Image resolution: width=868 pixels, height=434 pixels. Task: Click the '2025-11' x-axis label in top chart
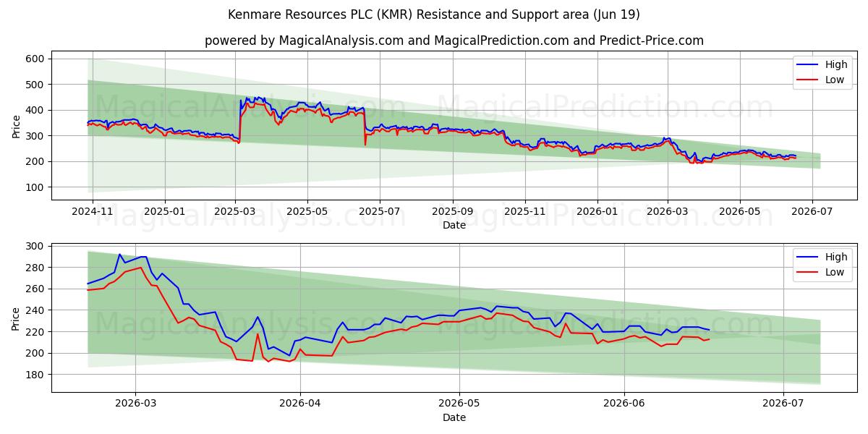click(525, 211)
